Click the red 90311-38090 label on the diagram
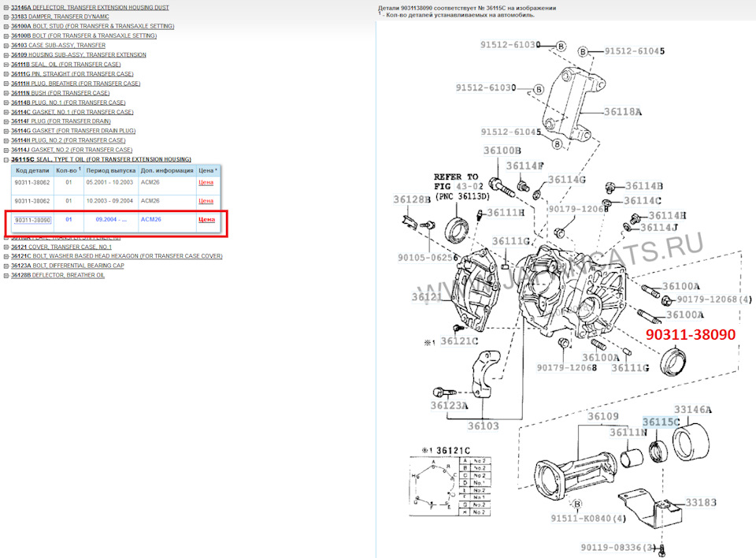This screenshot has width=756, height=558. [x=690, y=334]
